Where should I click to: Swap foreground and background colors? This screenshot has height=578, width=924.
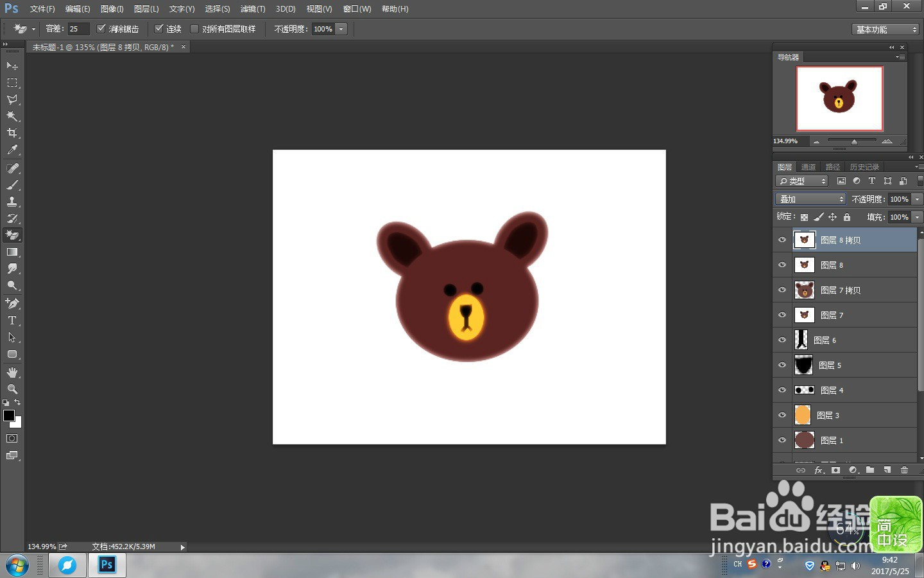tap(18, 402)
